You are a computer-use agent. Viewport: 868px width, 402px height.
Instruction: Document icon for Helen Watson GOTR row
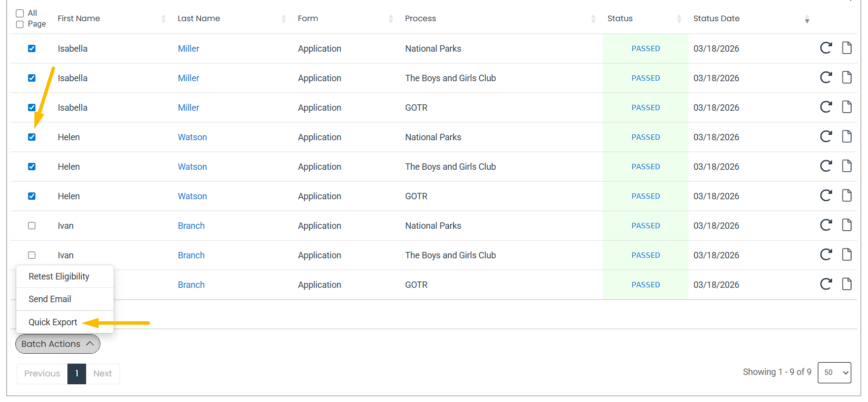point(846,195)
